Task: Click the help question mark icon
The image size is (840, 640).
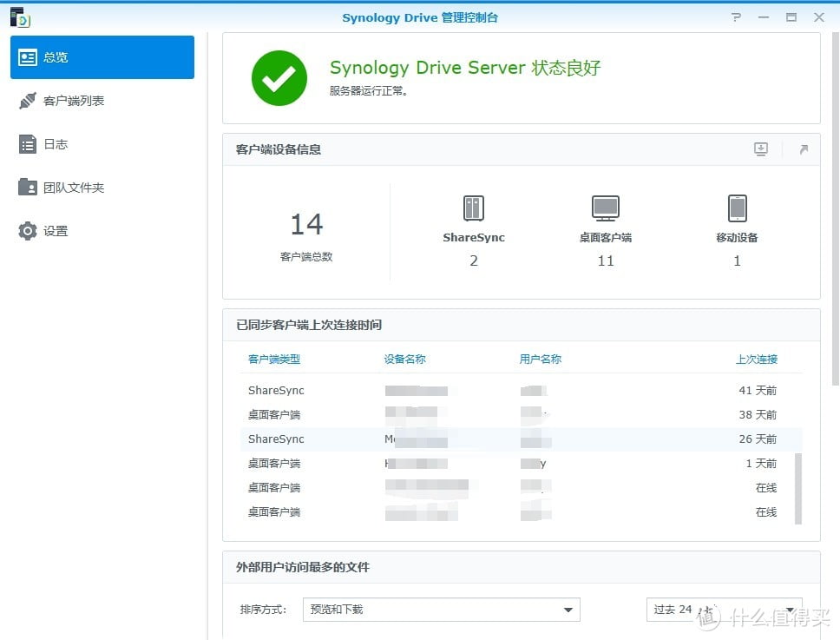Action: pos(737,17)
